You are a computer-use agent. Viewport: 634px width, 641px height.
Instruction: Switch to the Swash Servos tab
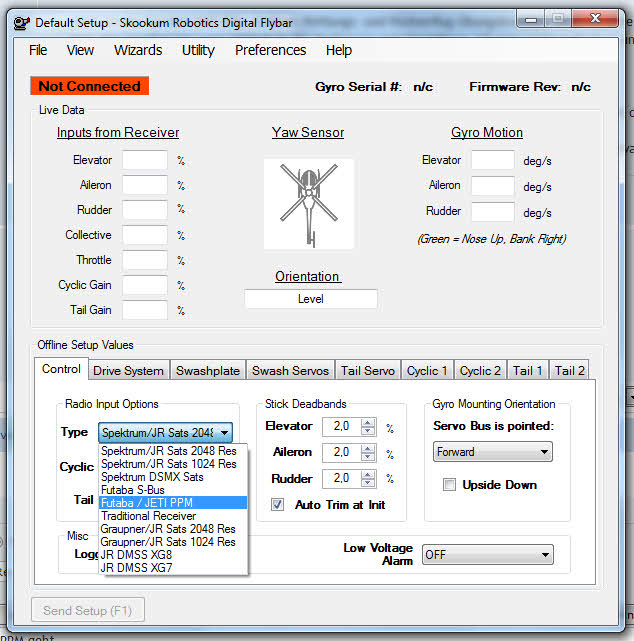290,371
